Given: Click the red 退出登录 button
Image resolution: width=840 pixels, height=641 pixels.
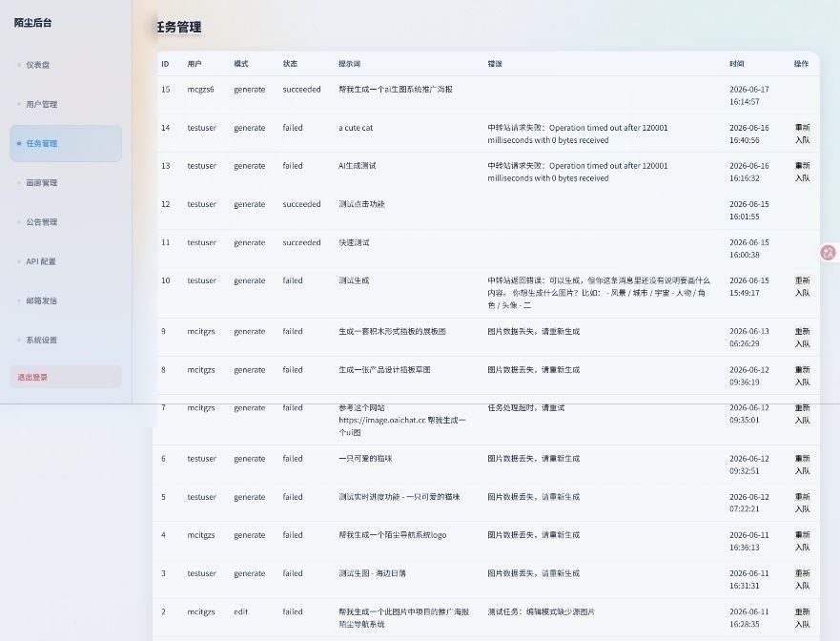Looking at the screenshot, I should [x=66, y=377].
